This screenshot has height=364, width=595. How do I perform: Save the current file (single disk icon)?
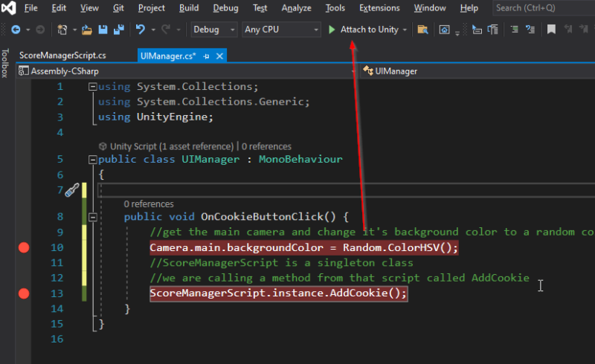click(x=103, y=30)
